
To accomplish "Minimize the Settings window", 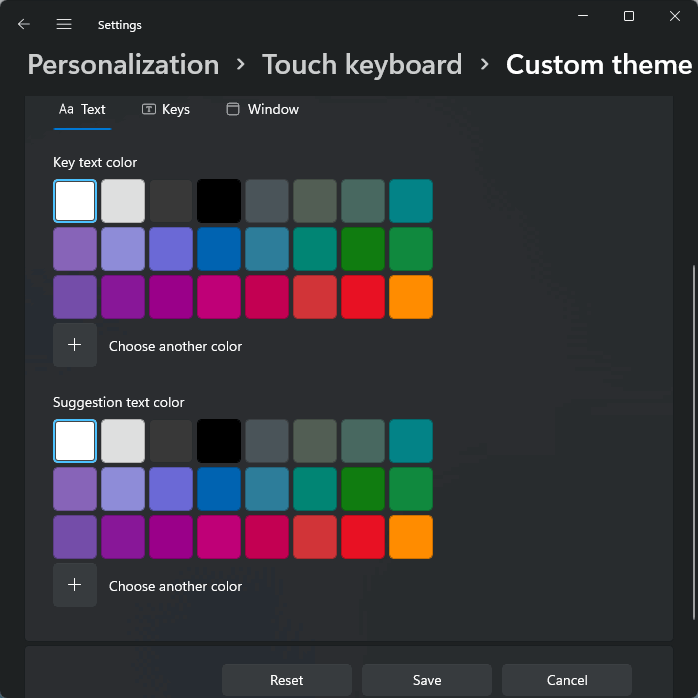I will tap(583, 16).
